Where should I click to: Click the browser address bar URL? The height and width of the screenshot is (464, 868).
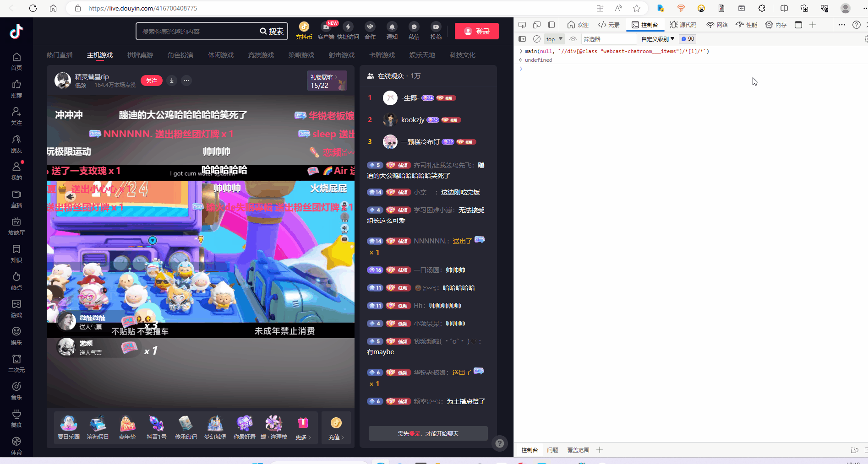click(x=143, y=8)
